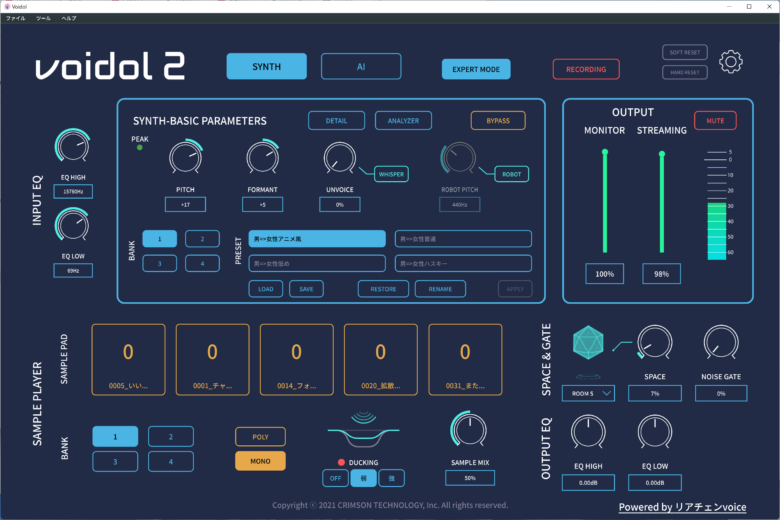Switch to the SYNTH tab

point(267,66)
